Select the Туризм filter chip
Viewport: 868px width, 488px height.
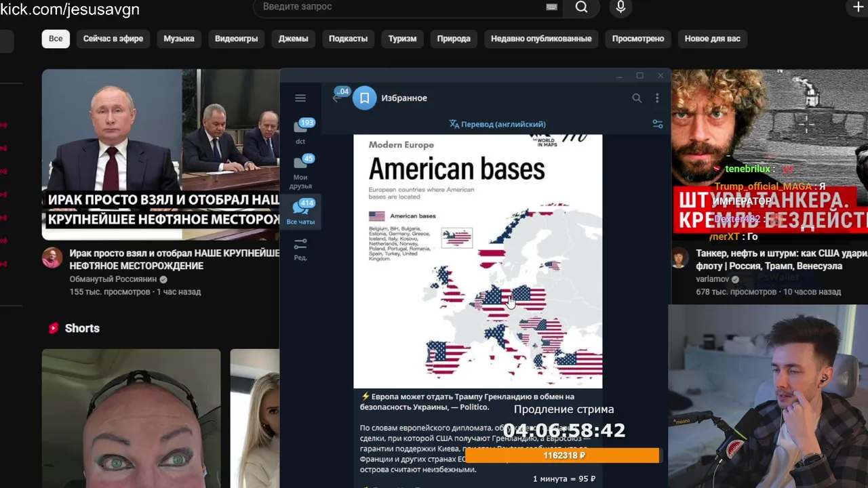click(x=402, y=39)
